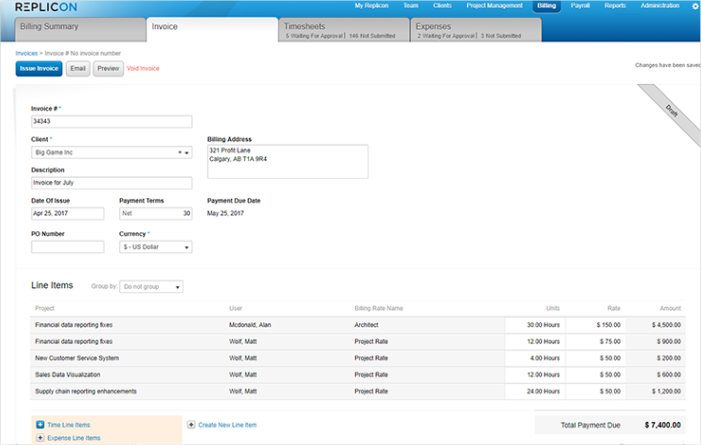Click the Units column header
Screen dimensions: 701x445
[x=553, y=308]
